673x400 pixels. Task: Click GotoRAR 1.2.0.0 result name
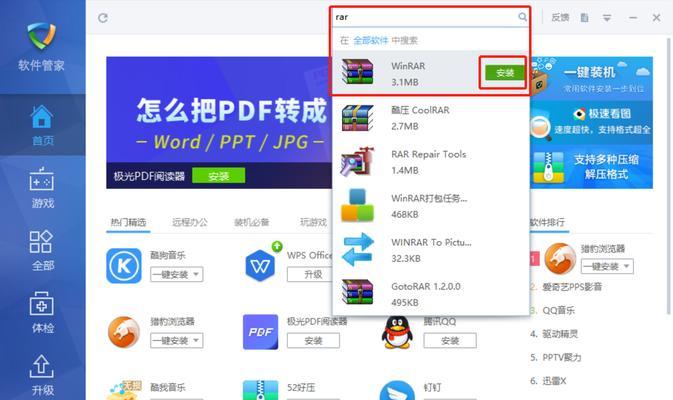coord(426,286)
